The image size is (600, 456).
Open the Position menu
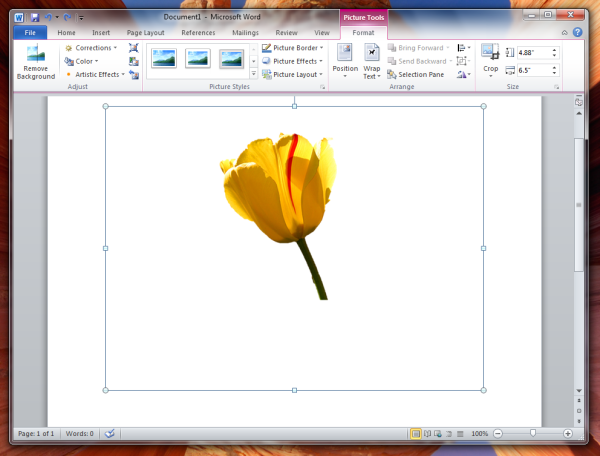tap(345, 61)
